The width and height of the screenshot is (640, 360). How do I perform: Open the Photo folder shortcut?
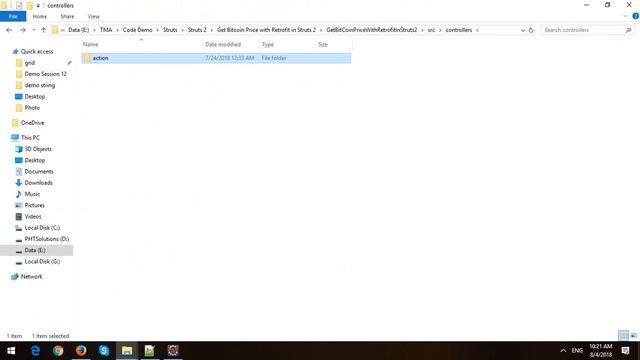[32, 108]
